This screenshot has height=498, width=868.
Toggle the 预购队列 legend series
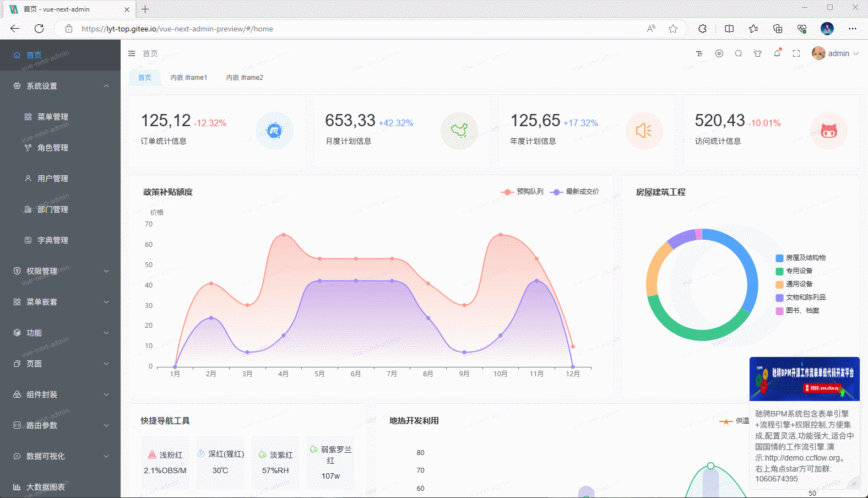pos(522,192)
